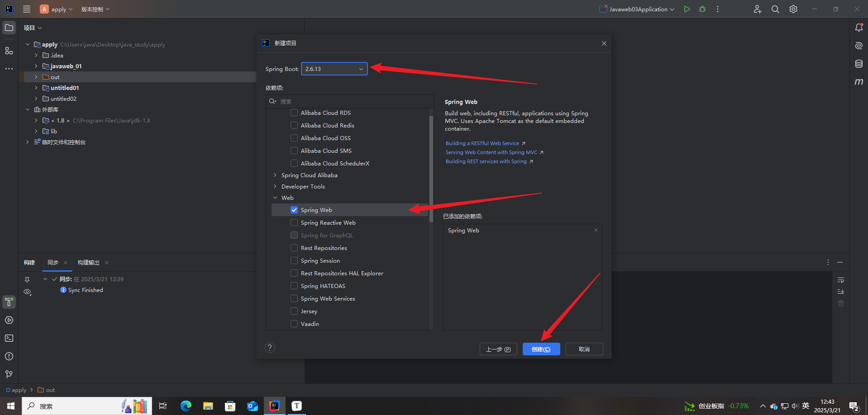Screen dimensions: 868x415
Task: Open run configuration dropdown Javaweb03Application
Action: [637, 9]
